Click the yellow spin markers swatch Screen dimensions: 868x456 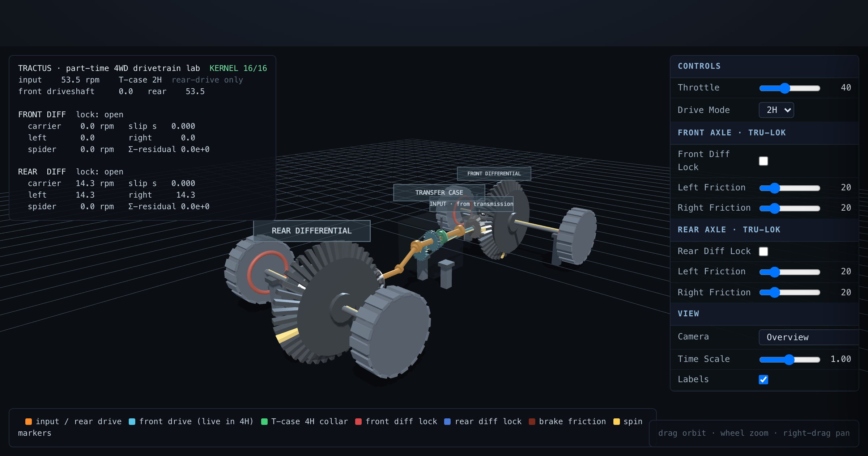(617, 422)
